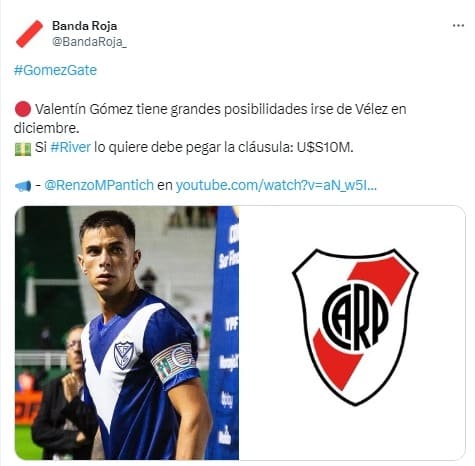
Task: Click the tweet text about Vélez en diciembre
Action: pyautogui.click(x=210, y=118)
